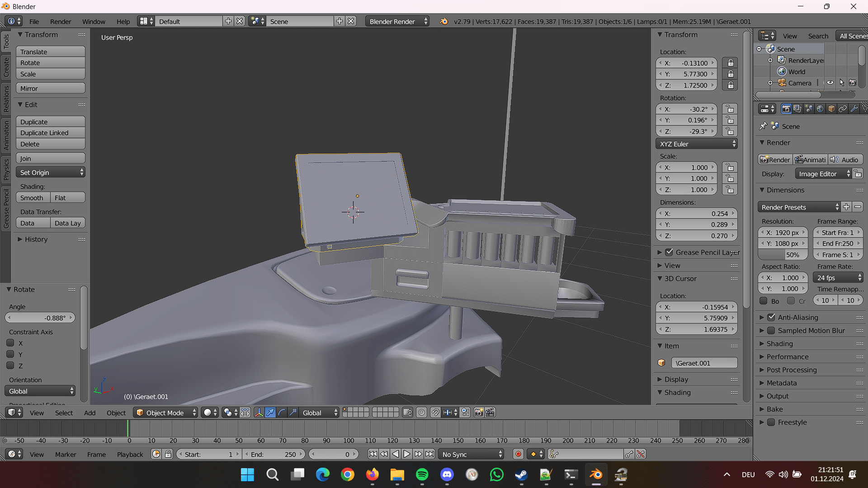868x488 pixels.
Task: Click the Smooth shading button
Action: coord(32,198)
